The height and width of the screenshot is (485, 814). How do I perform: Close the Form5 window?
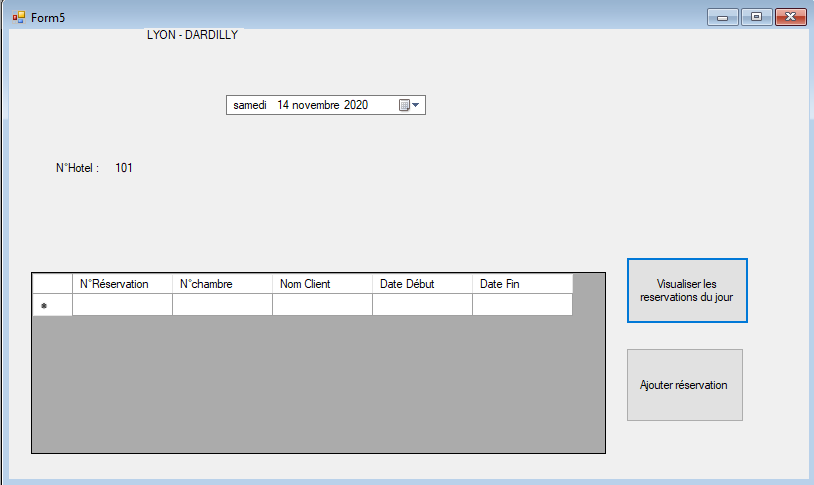[790, 17]
